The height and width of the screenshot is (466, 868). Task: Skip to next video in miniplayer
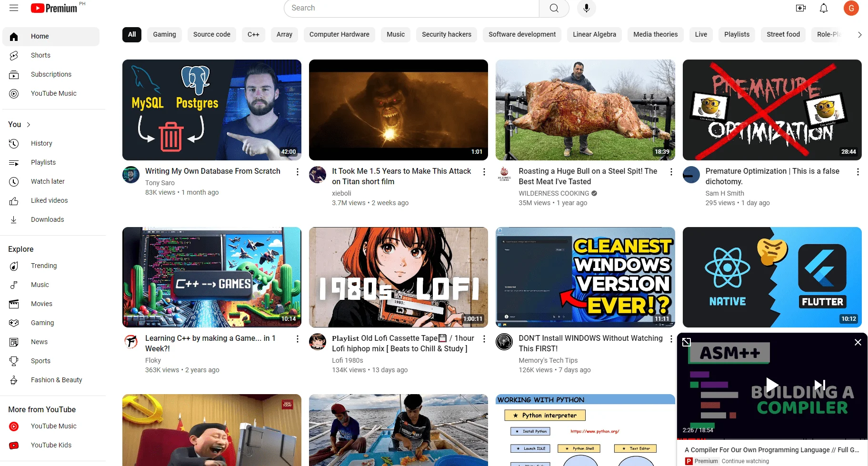click(x=819, y=385)
